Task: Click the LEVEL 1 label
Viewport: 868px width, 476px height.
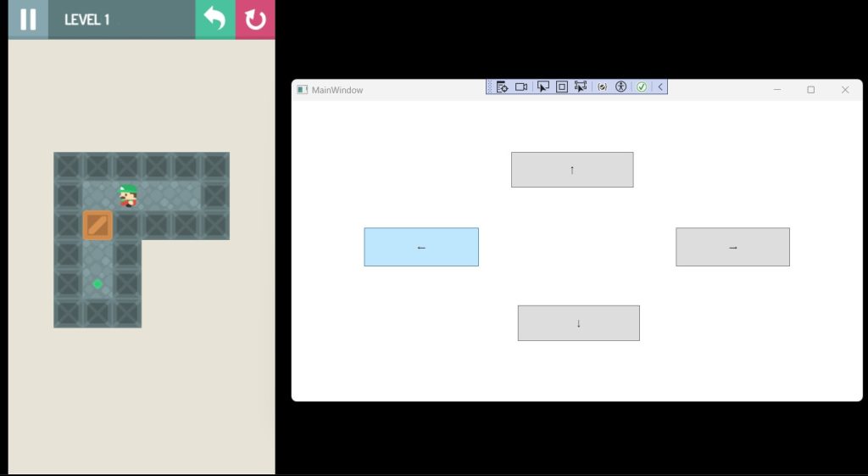Action: point(87,20)
